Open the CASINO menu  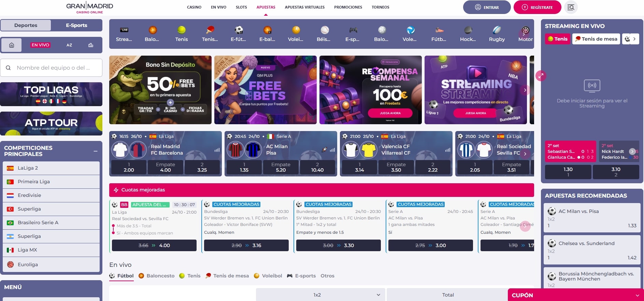(194, 7)
